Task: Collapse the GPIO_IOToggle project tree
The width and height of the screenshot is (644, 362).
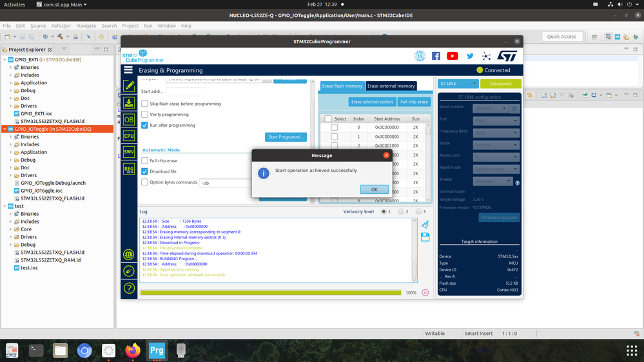Action: click(x=5, y=129)
